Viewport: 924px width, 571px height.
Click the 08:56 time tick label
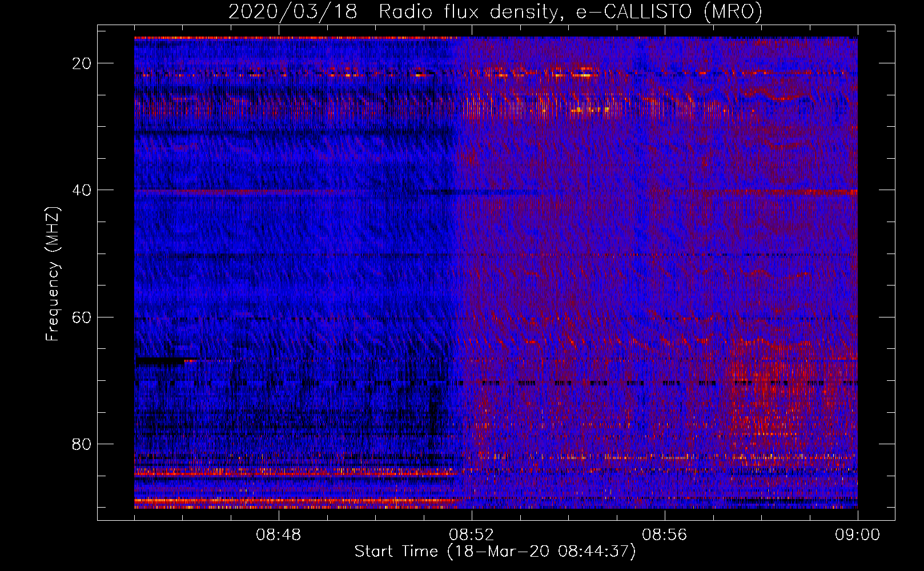665,535
